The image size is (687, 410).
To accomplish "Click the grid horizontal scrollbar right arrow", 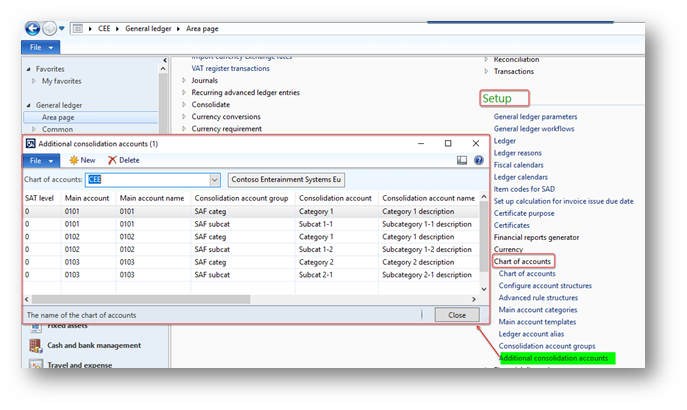I will (x=474, y=299).
